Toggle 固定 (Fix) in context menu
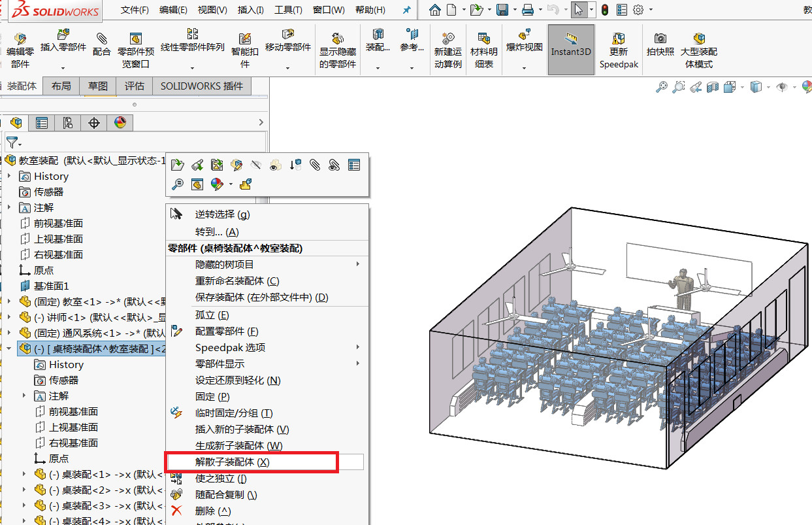This screenshot has height=525, width=812. click(212, 397)
